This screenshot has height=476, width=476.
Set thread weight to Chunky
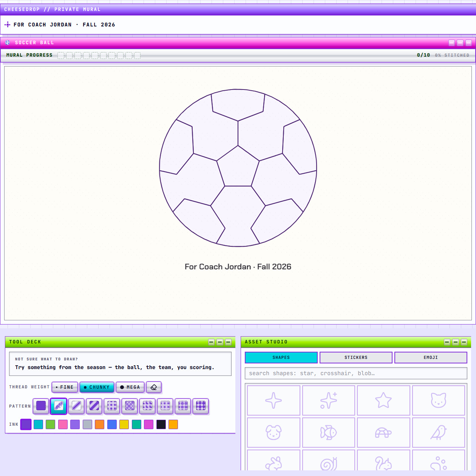97,387
